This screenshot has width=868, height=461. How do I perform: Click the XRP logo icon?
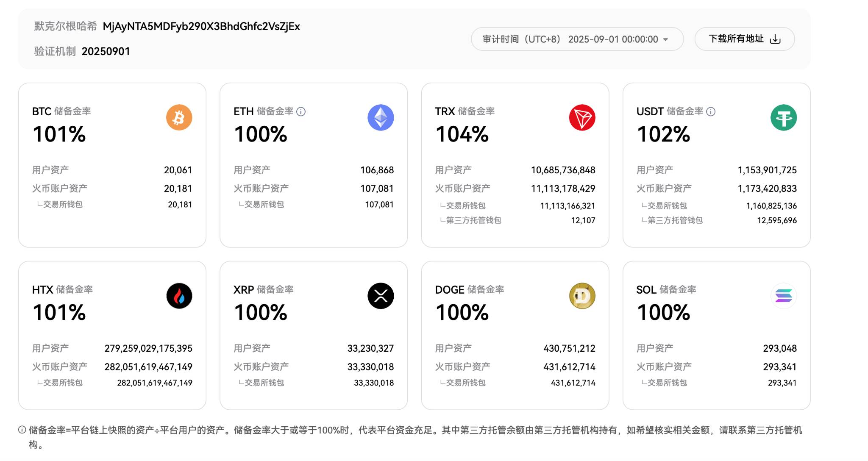coord(381,296)
